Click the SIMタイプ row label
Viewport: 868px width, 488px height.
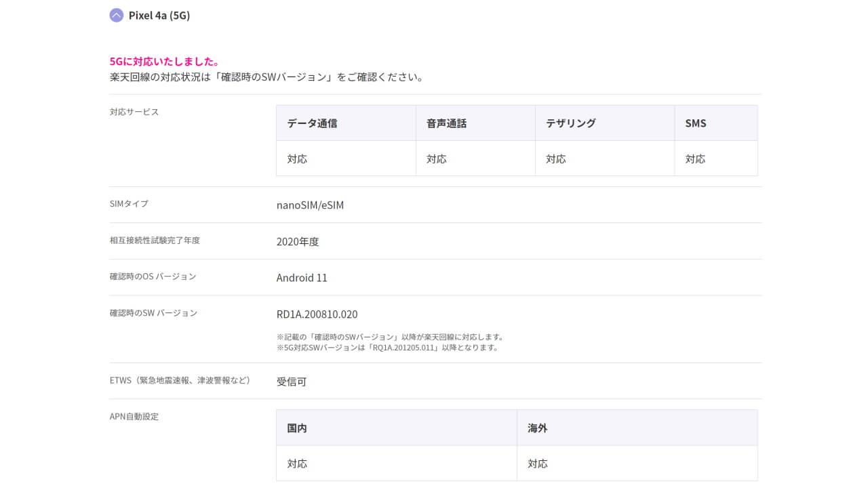coord(129,204)
